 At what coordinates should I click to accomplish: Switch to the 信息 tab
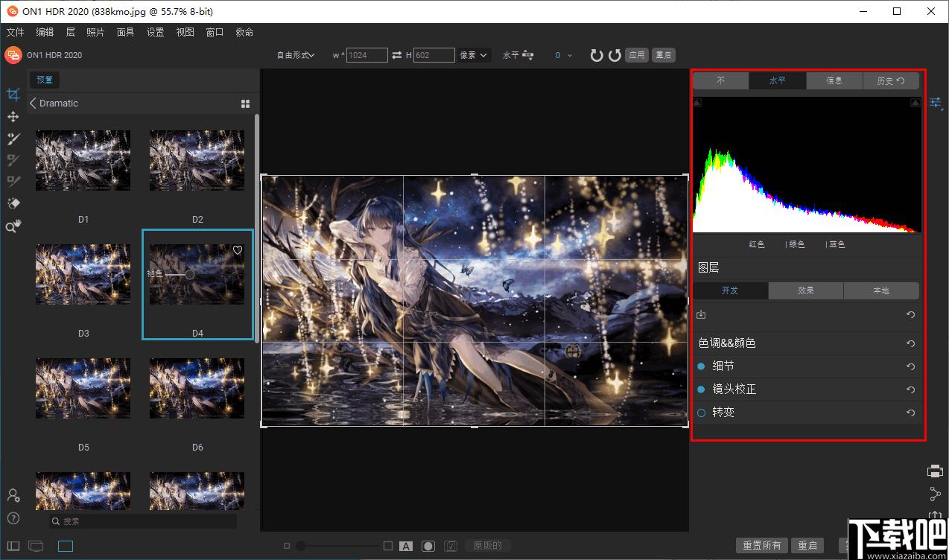click(x=834, y=80)
